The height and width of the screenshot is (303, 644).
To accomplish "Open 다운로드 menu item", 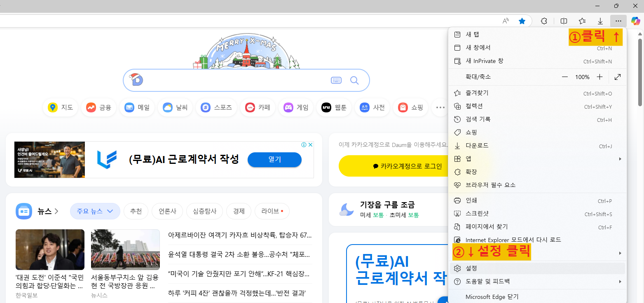I will click(x=537, y=146).
